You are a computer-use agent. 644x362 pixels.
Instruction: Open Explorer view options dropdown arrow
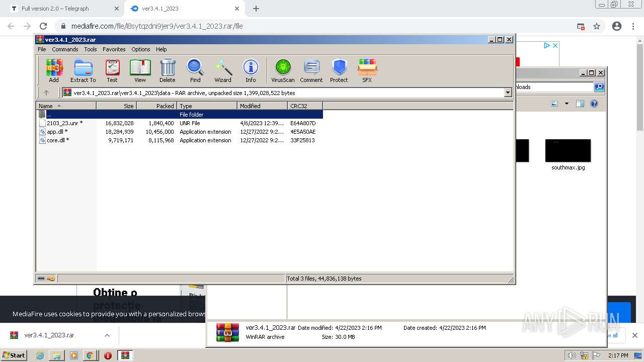tap(567, 104)
